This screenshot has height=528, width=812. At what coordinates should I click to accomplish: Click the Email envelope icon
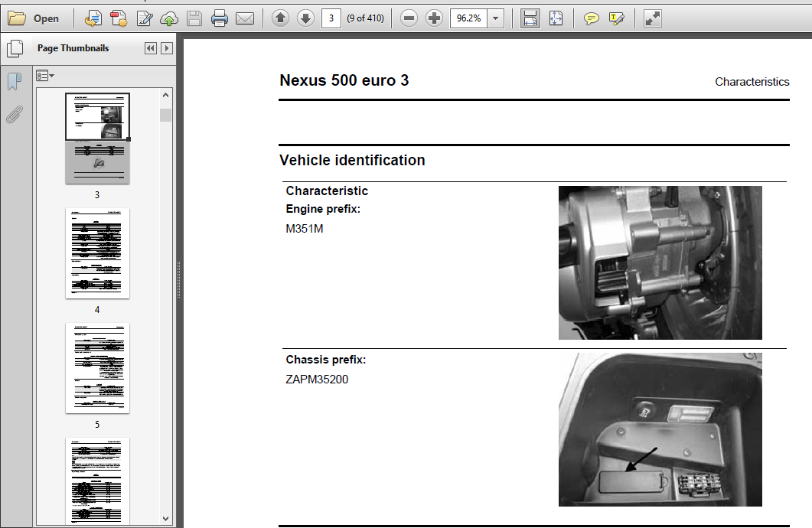pyautogui.click(x=245, y=18)
